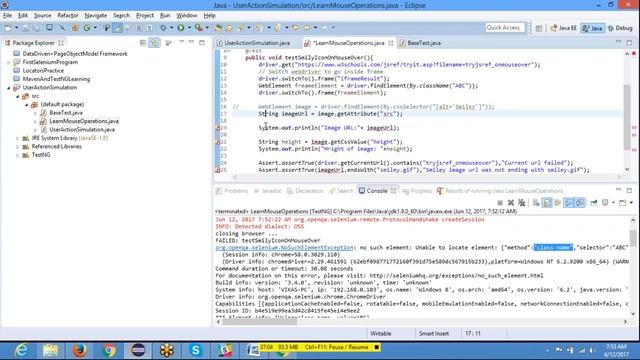Click the Open Perspective icon

539,28
